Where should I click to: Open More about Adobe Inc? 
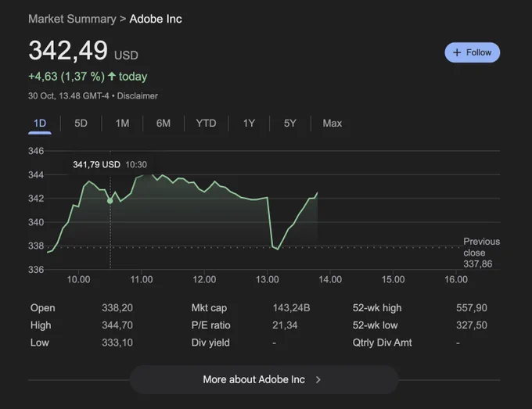(264, 379)
